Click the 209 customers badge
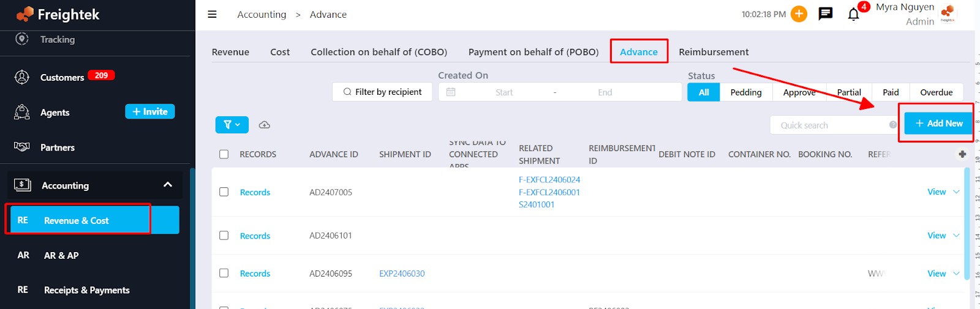 click(101, 75)
